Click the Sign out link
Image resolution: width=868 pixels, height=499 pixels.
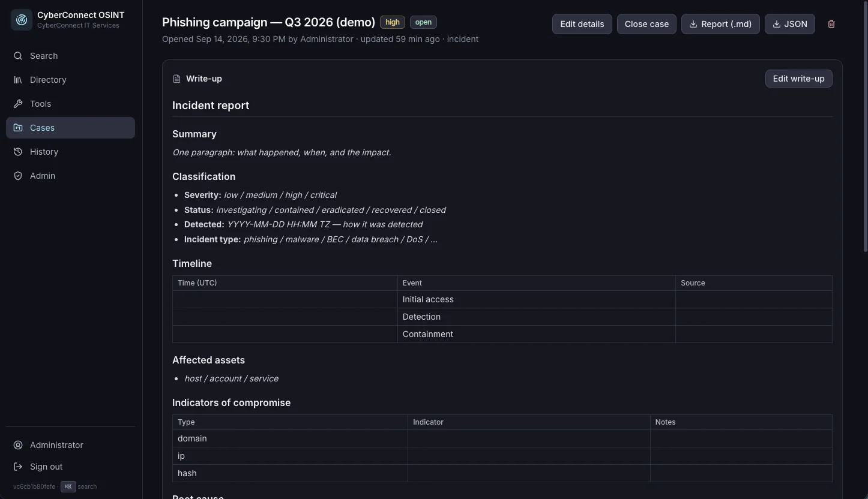point(70,467)
